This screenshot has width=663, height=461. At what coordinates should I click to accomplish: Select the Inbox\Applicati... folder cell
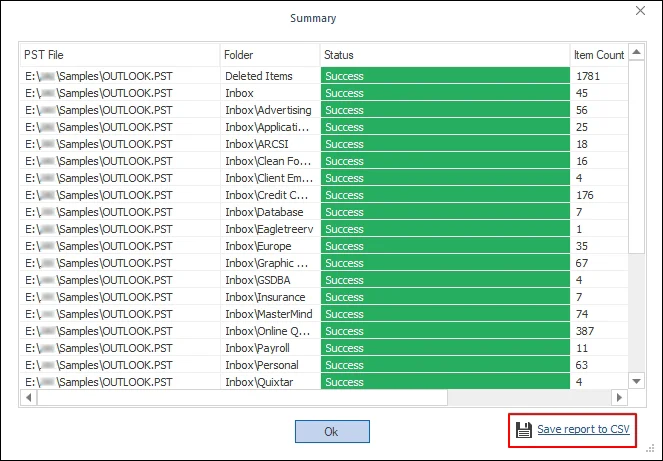(270, 127)
